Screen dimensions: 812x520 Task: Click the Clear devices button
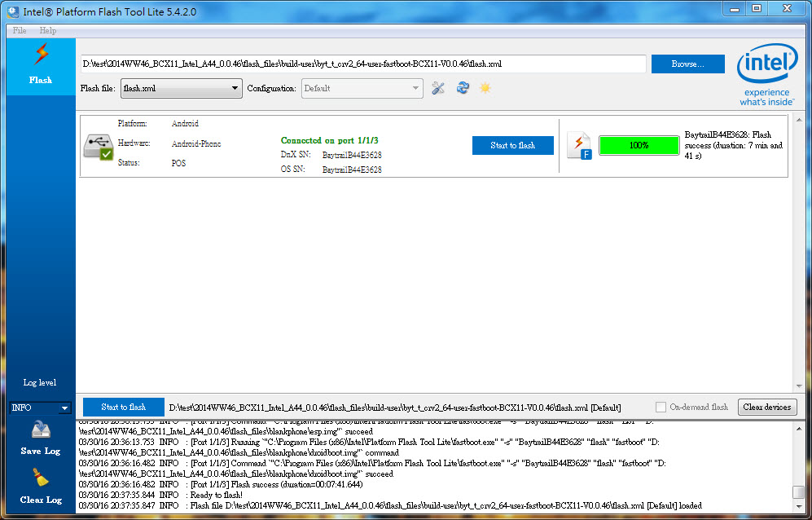point(767,407)
